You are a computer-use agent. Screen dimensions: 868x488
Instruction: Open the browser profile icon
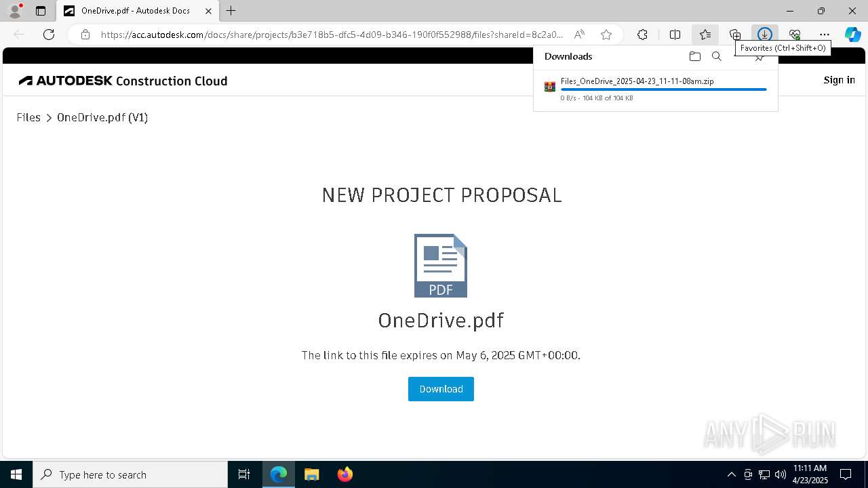point(15,11)
